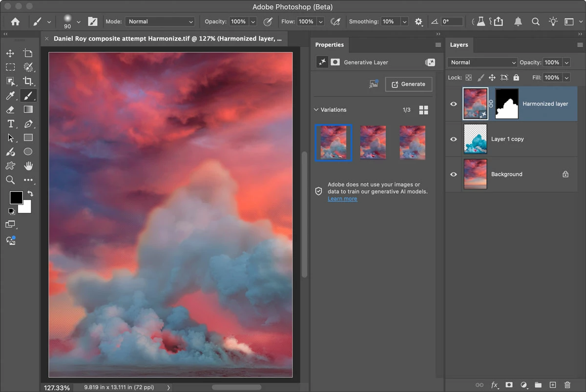Open the Learn more link

[342, 199]
